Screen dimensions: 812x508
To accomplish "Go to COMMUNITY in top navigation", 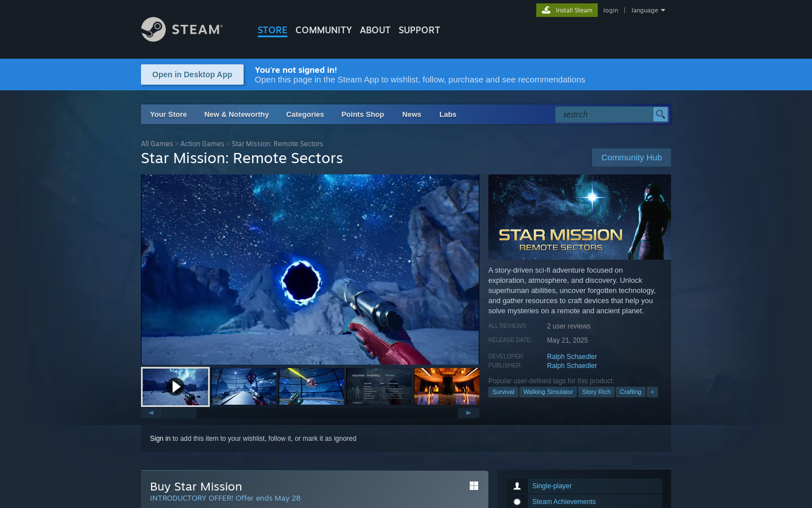I will point(324,30).
